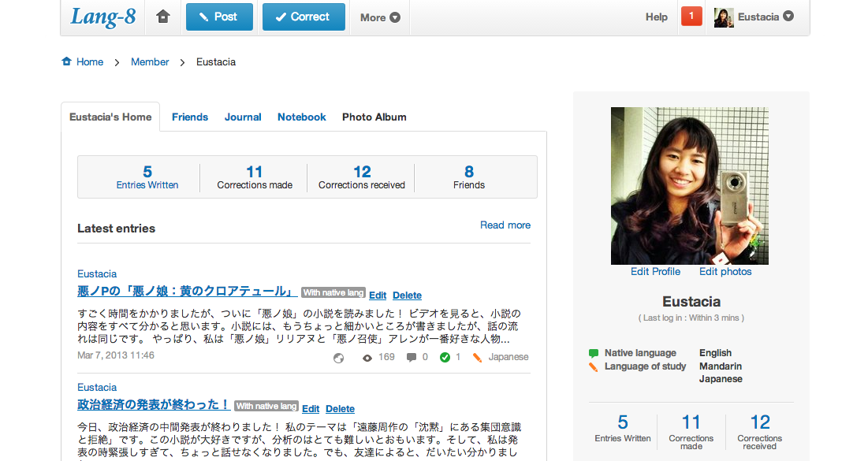Viewport: 868px width, 461px height.
Task: Open the entry 政治経済の発表が終わった!
Action: [154, 404]
